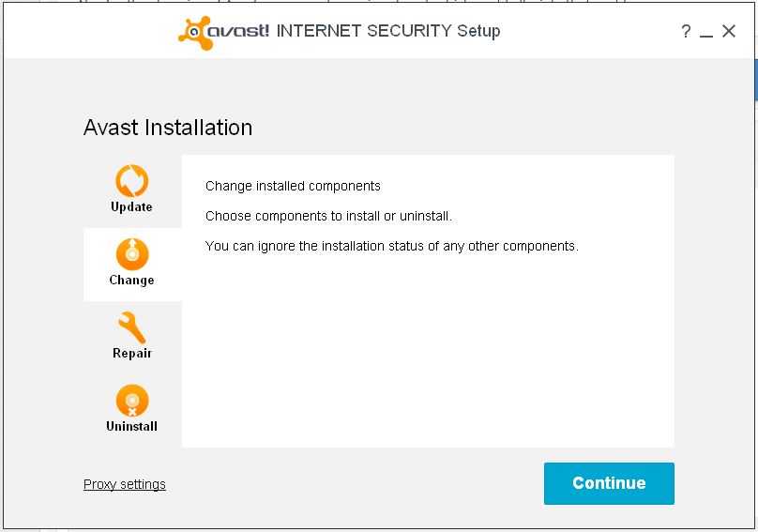Select the Change tab label
This screenshot has width=758, height=532.
(131, 280)
